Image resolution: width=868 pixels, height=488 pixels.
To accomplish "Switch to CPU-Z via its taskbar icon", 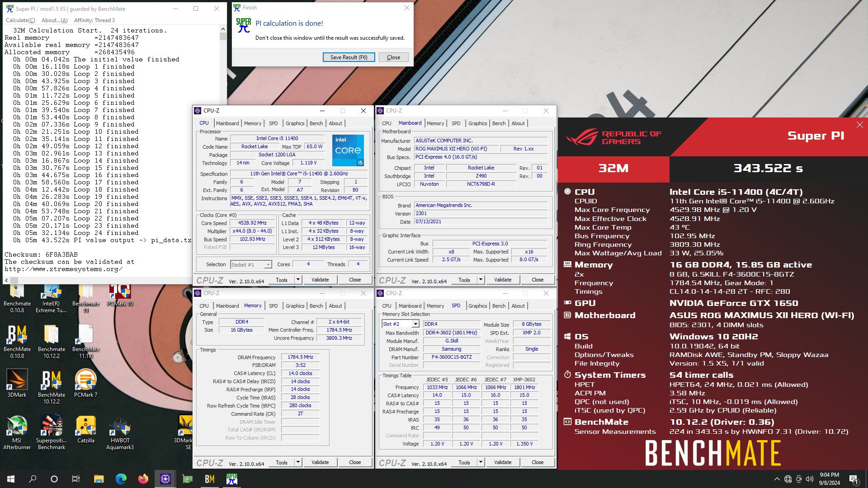I will click(x=165, y=479).
